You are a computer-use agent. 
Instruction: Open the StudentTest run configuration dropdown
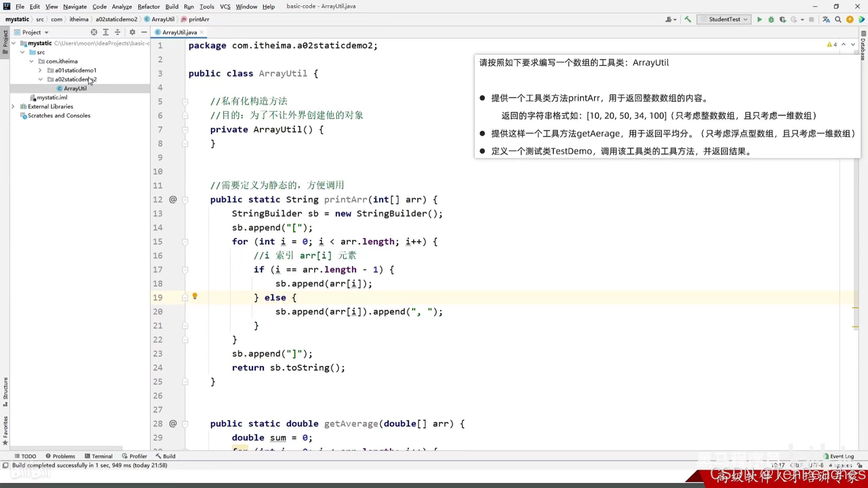724,19
